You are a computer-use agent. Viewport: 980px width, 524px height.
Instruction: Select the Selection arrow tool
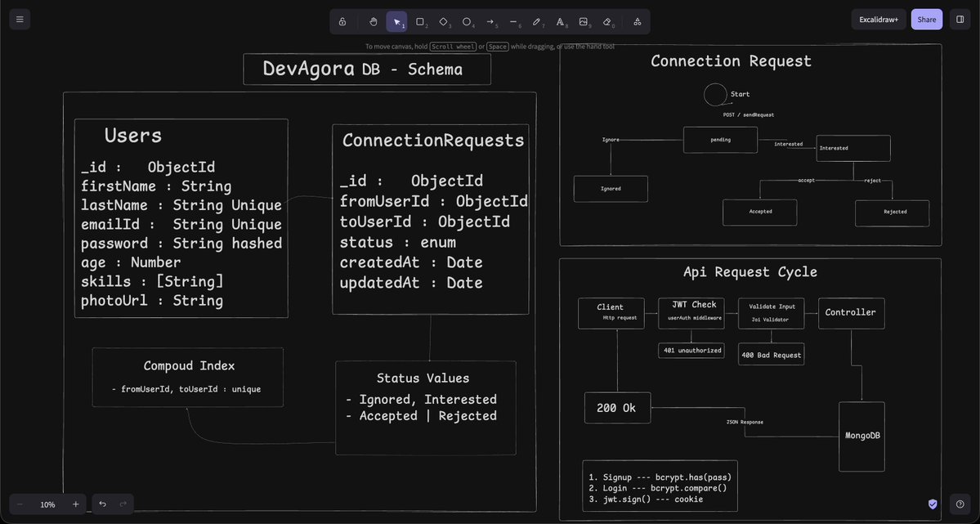point(397,21)
